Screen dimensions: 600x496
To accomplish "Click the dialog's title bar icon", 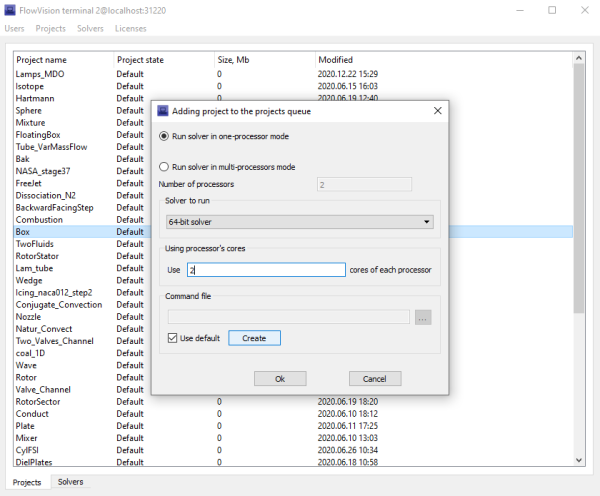I will pyautogui.click(x=163, y=111).
